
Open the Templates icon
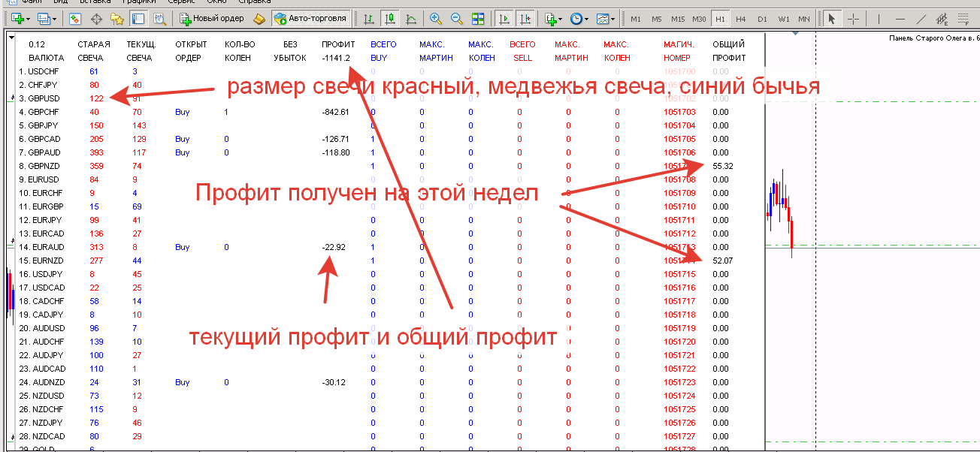[603, 18]
